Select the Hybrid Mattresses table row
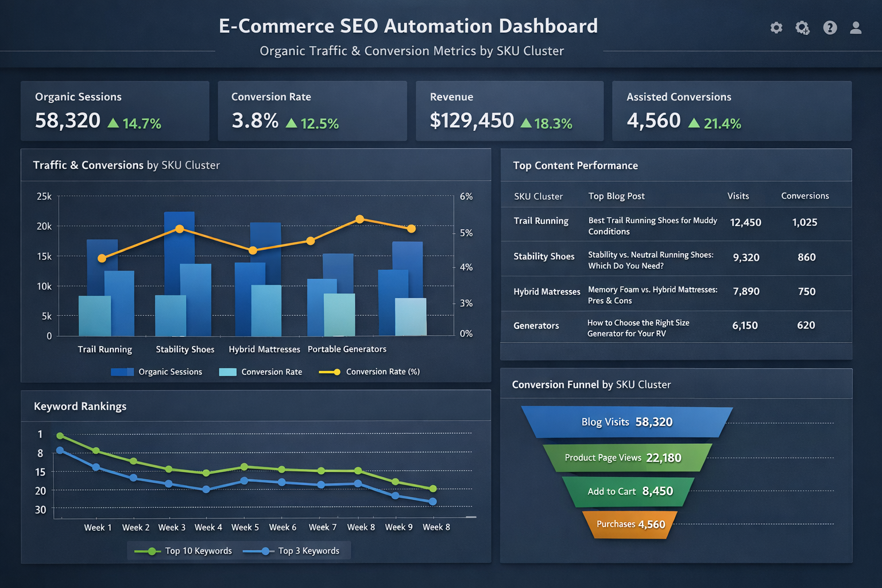This screenshot has width=882, height=588. [x=652, y=295]
